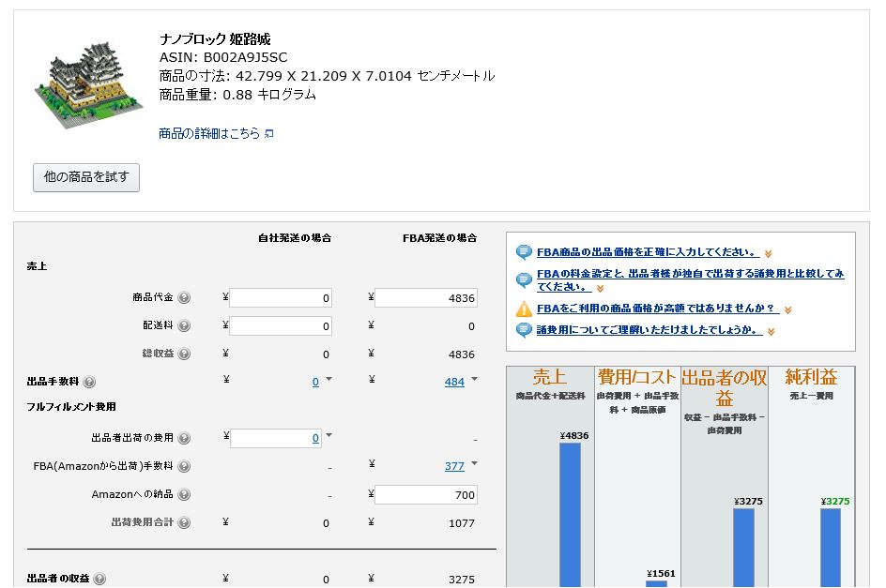Open 諸費用についてご理解 link
The image size is (886, 588).
[649, 330]
